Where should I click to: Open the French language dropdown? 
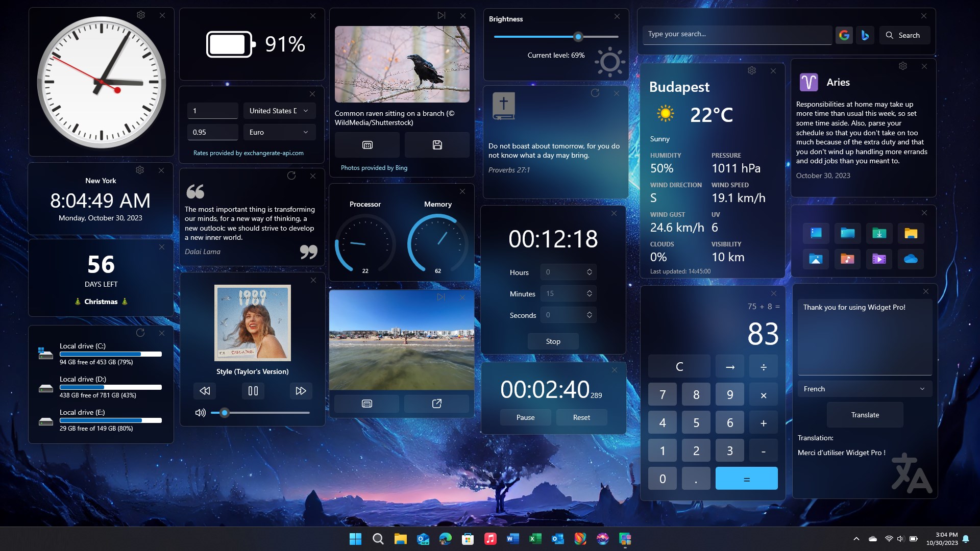click(x=864, y=389)
